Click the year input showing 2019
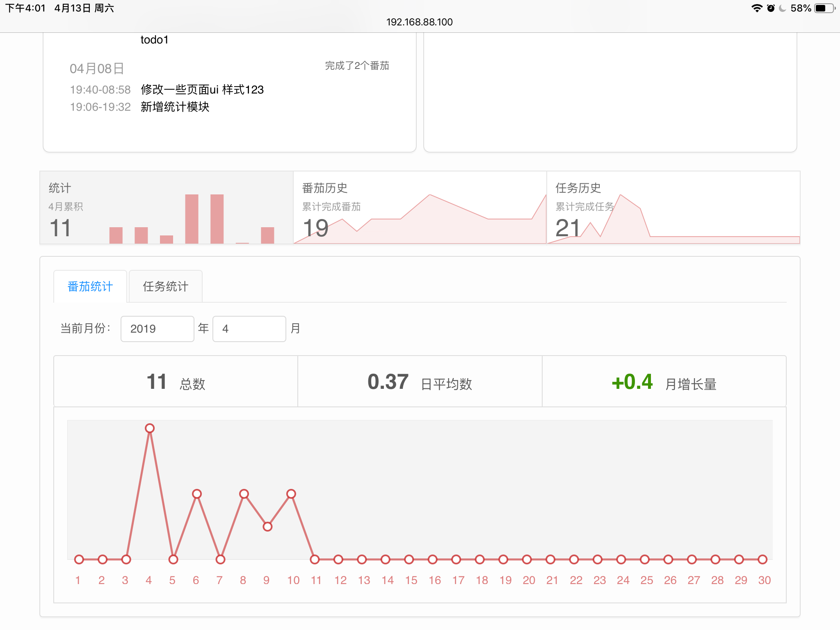The width and height of the screenshot is (840, 630). click(157, 329)
